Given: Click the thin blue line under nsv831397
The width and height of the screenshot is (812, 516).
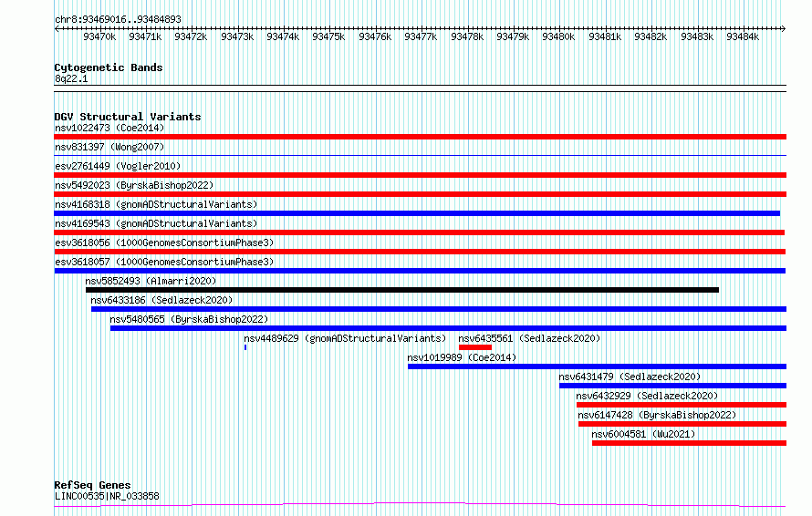Looking at the screenshot, I should [x=420, y=155].
